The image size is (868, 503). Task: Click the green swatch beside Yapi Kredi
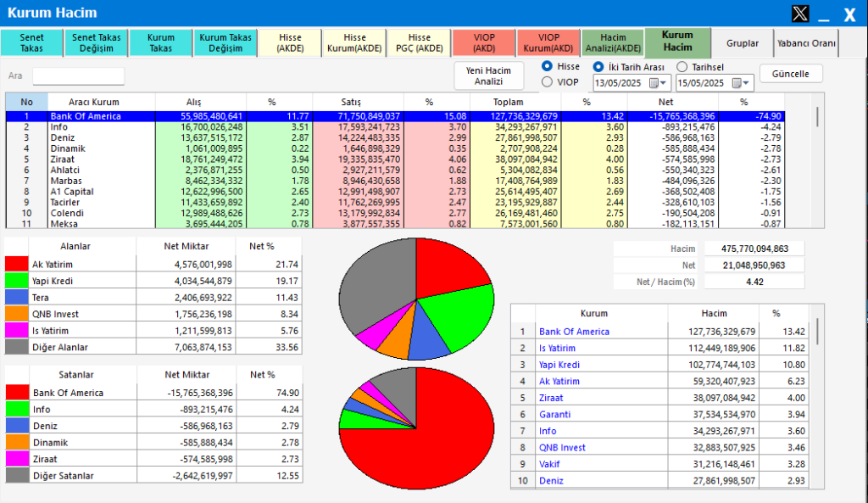pos(17,281)
